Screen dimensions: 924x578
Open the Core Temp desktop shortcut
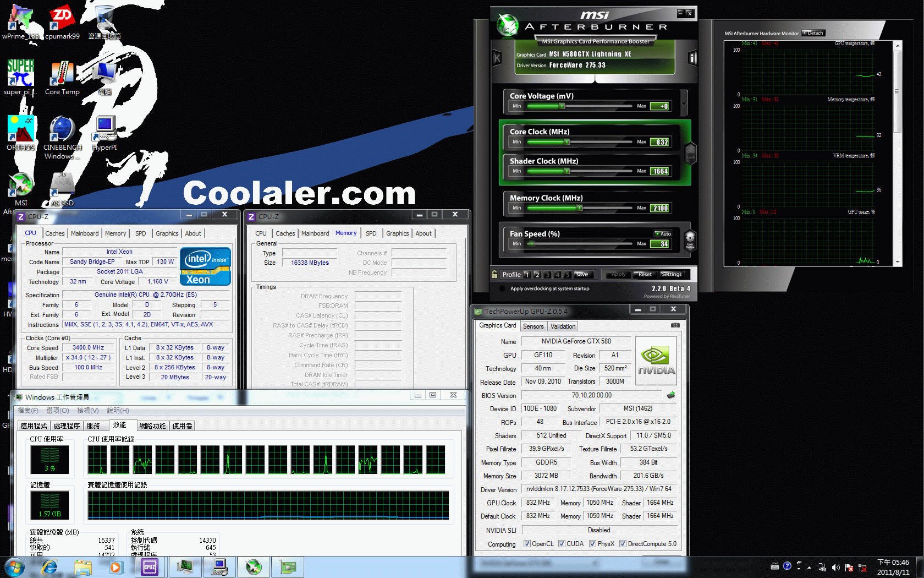click(x=62, y=78)
